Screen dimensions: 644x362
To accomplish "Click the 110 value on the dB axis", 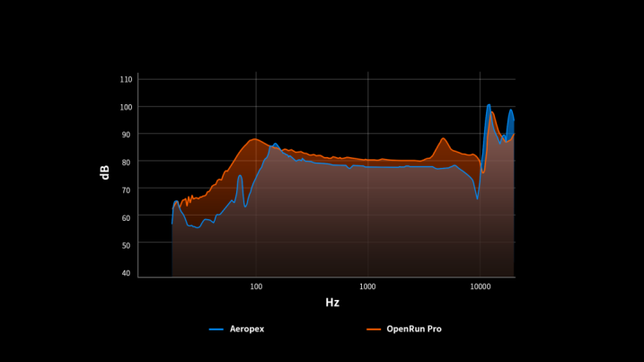I will [126, 80].
